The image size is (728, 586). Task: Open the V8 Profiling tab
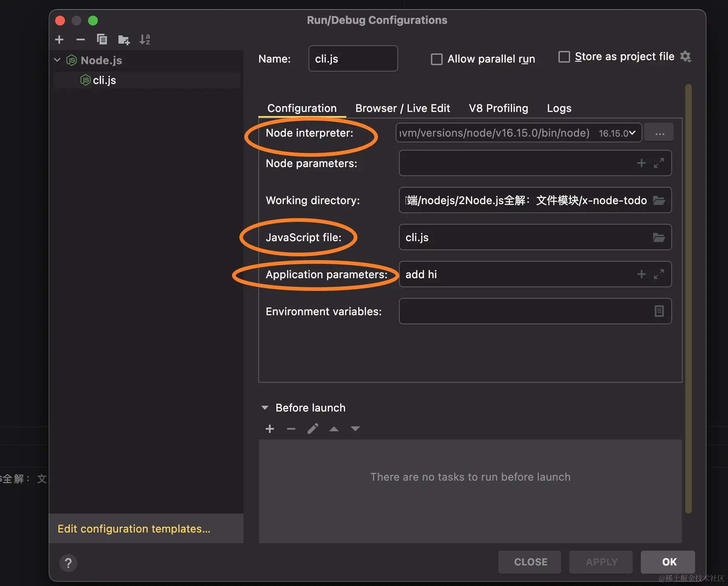498,108
